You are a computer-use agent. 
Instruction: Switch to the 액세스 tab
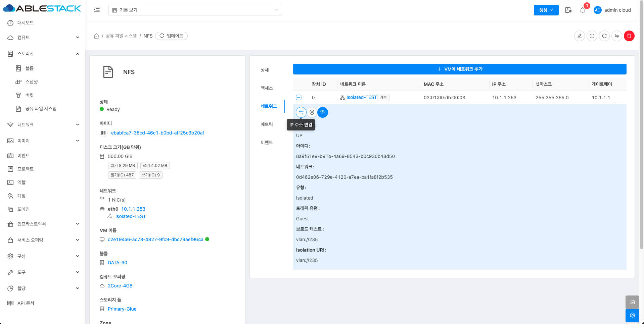tap(267, 88)
